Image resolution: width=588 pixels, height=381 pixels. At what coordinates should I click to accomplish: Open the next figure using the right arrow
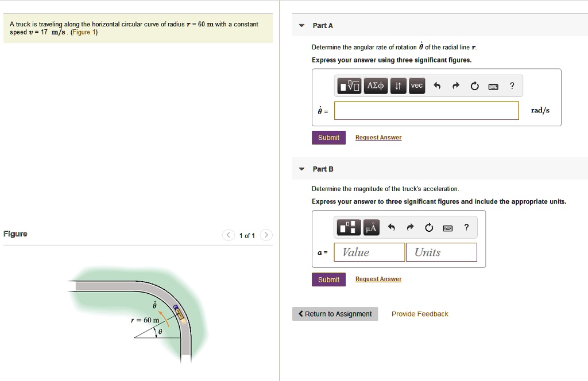point(266,235)
